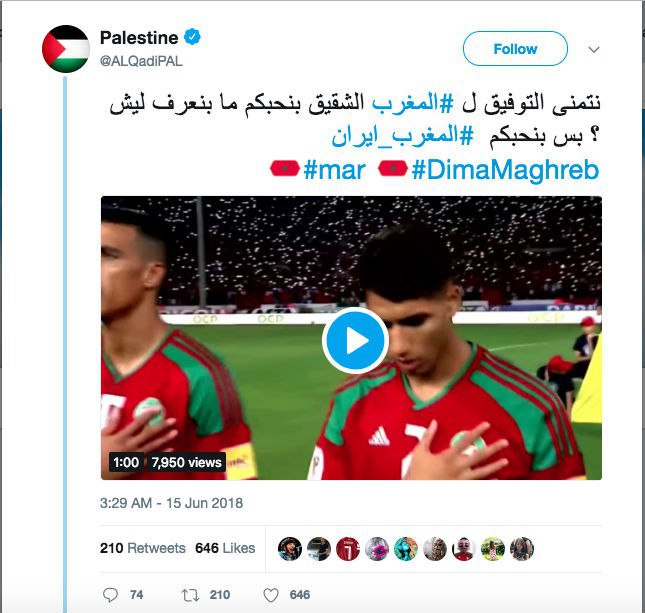645x613 pixels.
Task: Click the last liker avatar in row
Action: point(522,548)
